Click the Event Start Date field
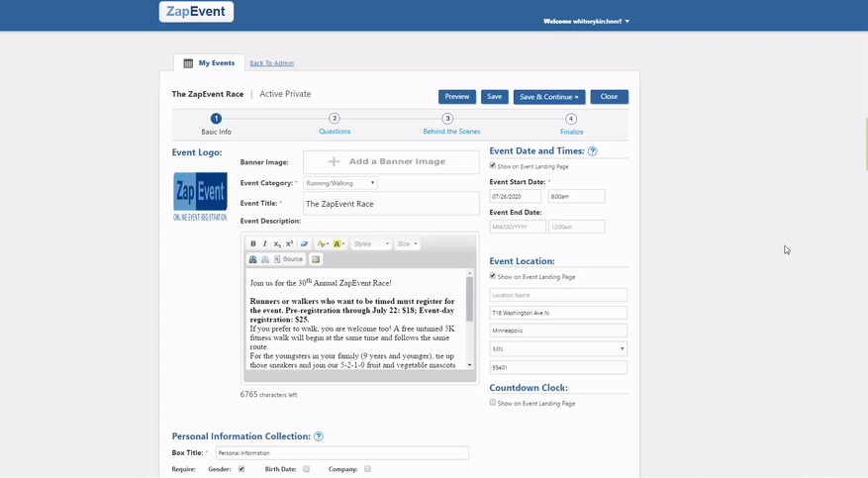Viewport: 868px width, 478px height. [x=516, y=196]
